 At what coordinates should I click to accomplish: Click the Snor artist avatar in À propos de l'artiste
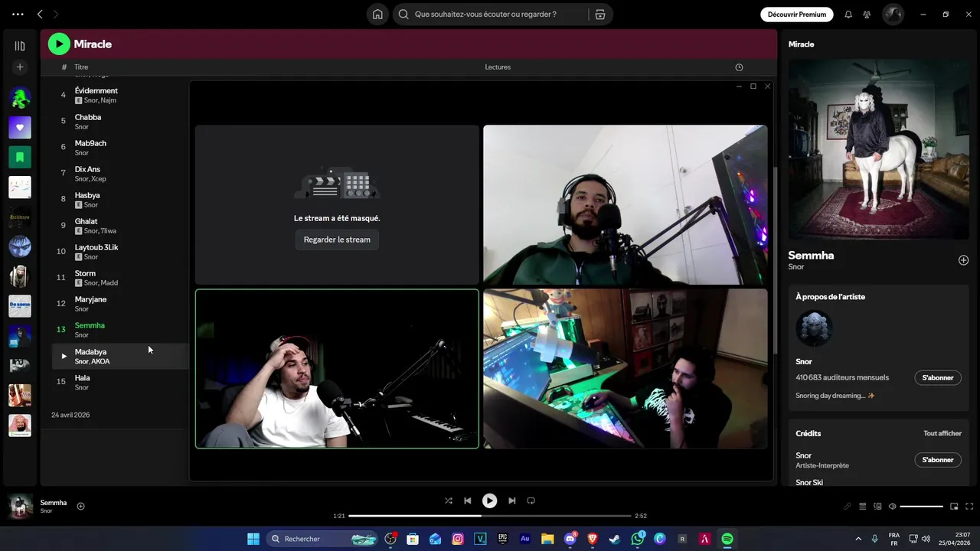coord(814,328)
